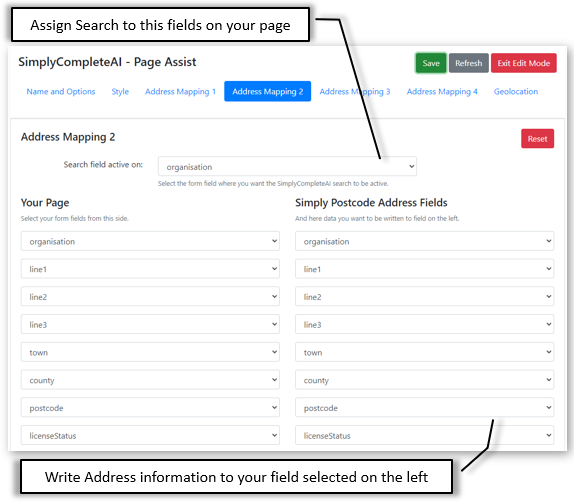This screenshot has width=574, height=502.
Task: Click the red Exit Edit Mode button
Action: tap(523, 63)
